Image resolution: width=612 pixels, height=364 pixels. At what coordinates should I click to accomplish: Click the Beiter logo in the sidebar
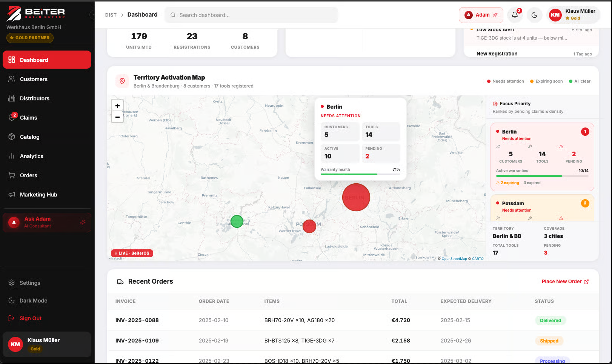coord(36,13)
